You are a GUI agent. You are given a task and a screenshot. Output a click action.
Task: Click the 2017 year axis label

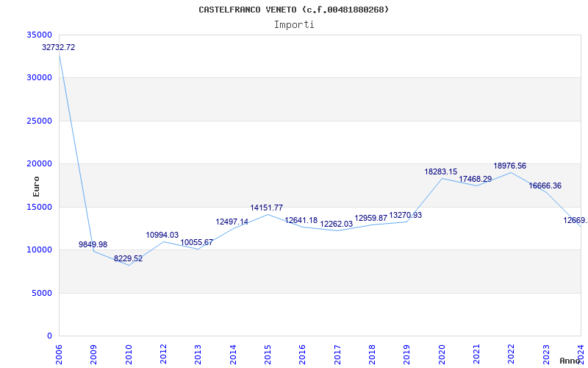click(x=337, y=354)
